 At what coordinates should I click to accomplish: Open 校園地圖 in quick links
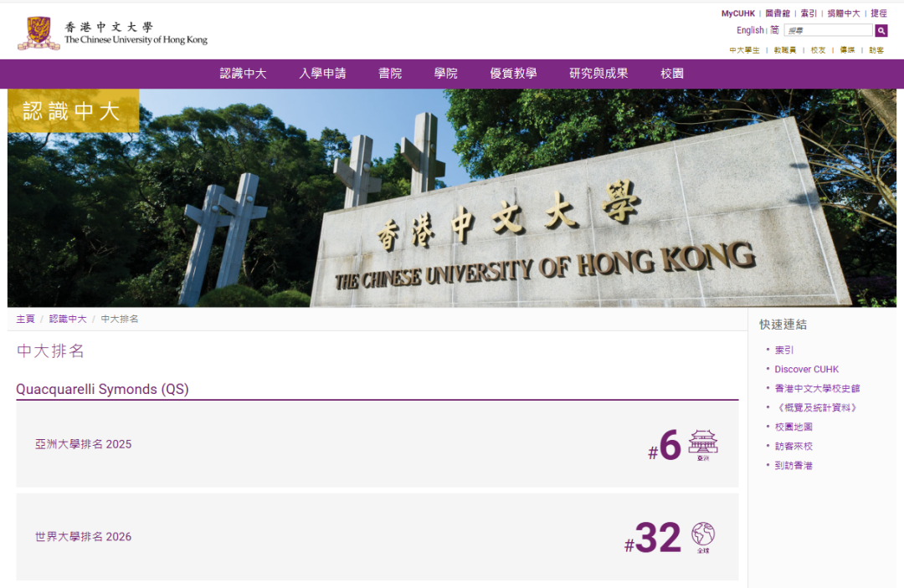click(x=794, y=427)
